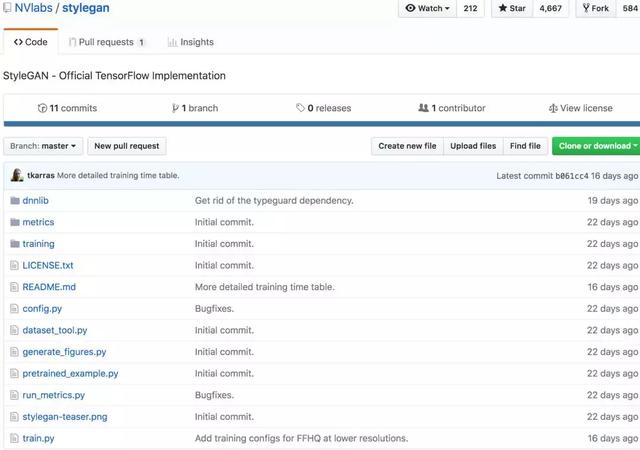Viewport: 640px width, 450px height.
Task: Click 'Get rid of the typeguard dependency.' commit message
Action: [x=274, y=200]
